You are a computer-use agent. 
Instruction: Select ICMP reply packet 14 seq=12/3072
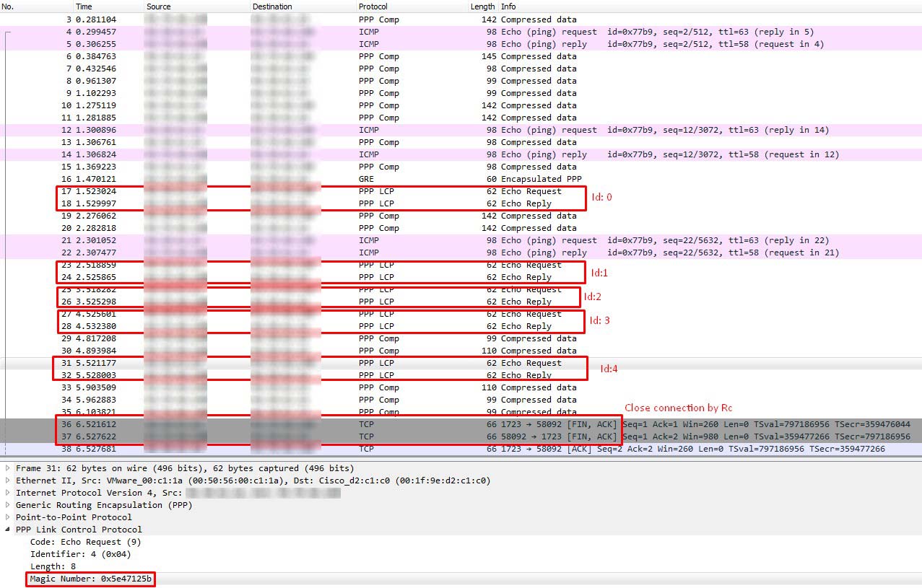tap(461, 154)
